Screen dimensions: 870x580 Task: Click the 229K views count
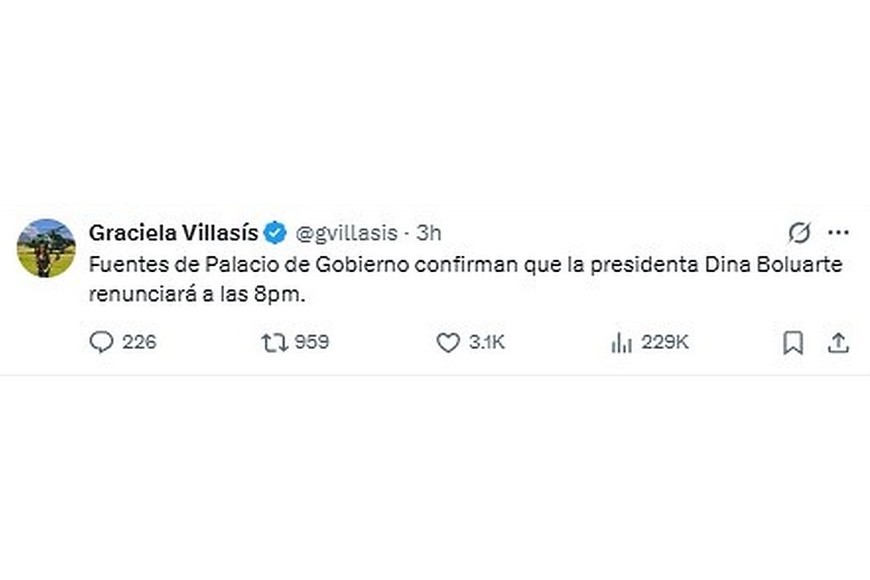pos(665,342)
